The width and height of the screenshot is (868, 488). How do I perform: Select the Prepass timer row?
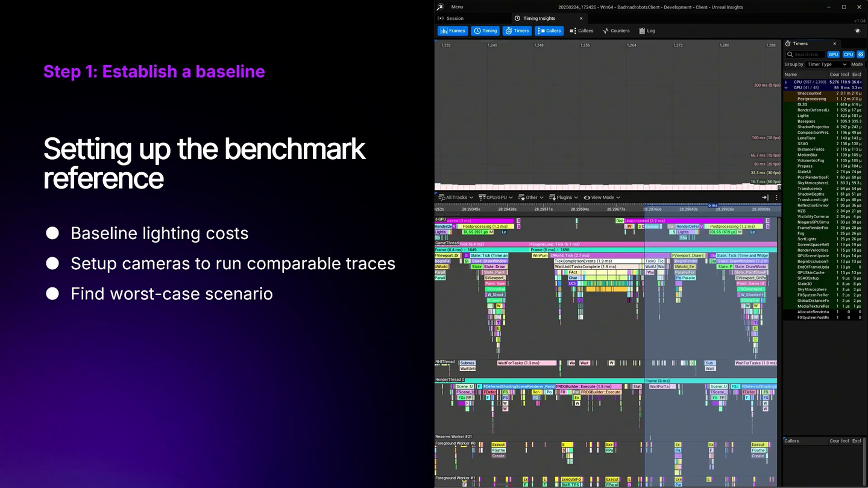[824, 166]
